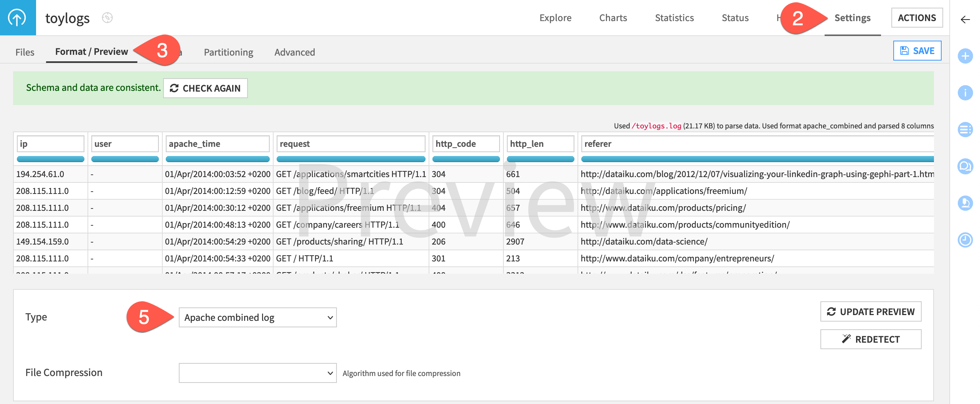Switch to the Explore tab
Viewport: 980px width, 404px height.
point(555,18)
